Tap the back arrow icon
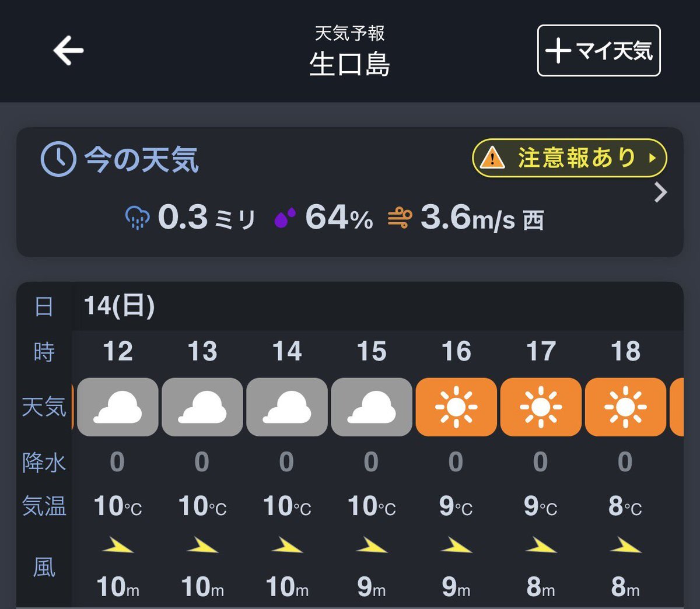The height and width of the screenshot is (609, 700). (69, 50)
